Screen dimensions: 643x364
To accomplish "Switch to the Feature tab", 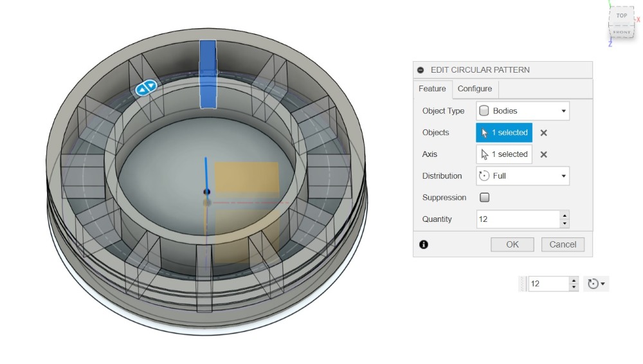I will pyautogui.click(x=432, y=89).
